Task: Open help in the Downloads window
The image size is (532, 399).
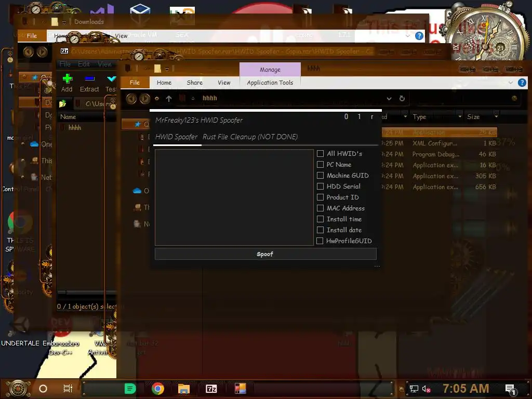Action: (x=419, y=36)
